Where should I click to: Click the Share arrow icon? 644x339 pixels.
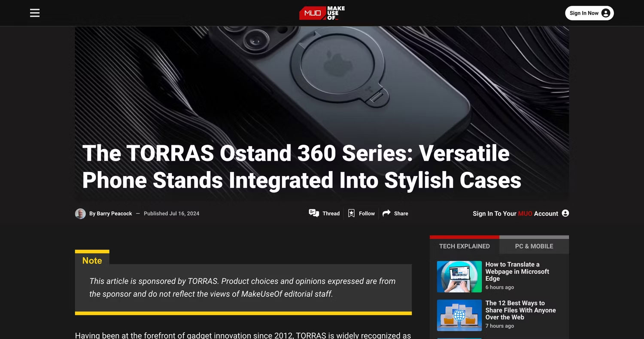(x=386, y=213)
